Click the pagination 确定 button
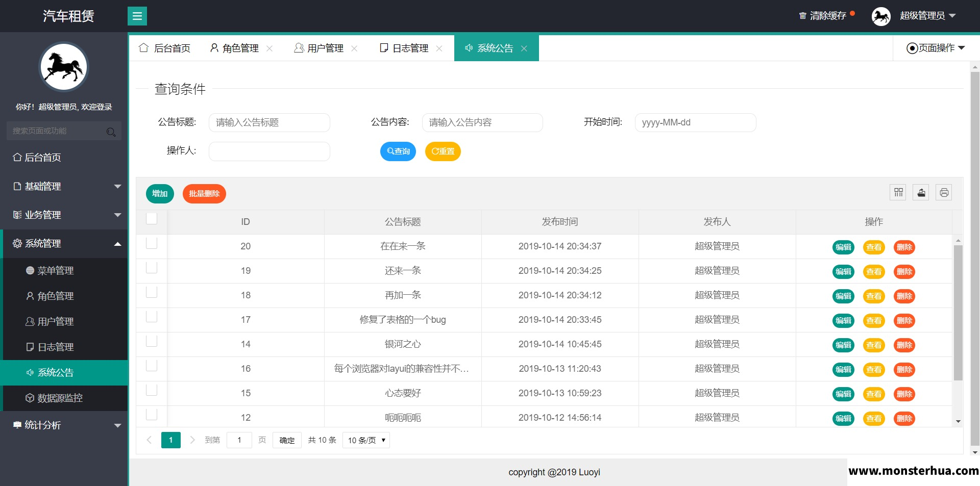This screenshot has height=486, width=980. click(x=287, y=440)
